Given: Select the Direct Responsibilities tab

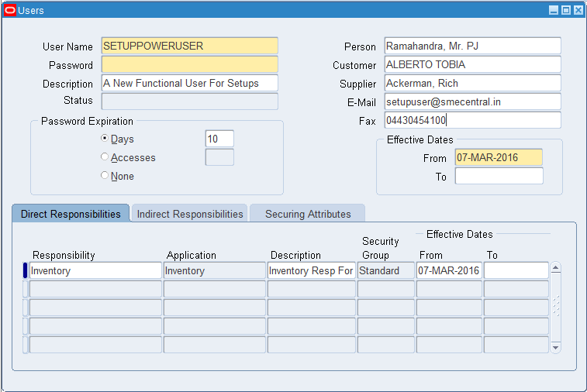Looking at the screenshot, I should (x=71, y=214).
